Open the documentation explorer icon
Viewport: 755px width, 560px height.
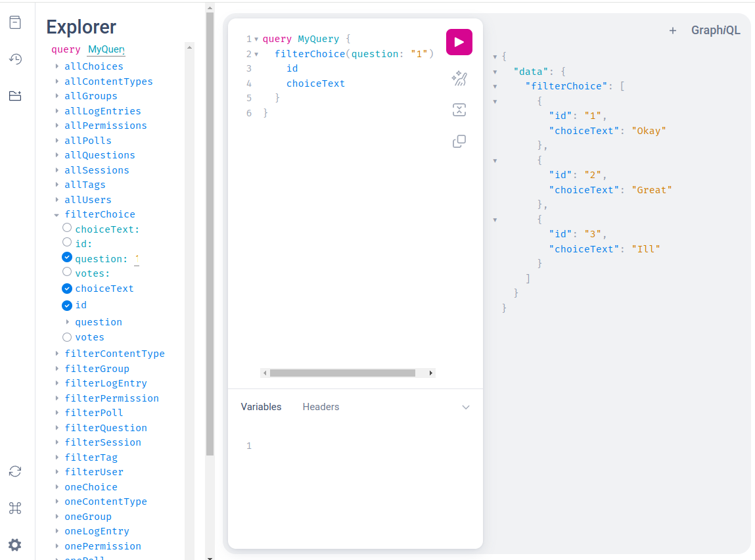[15, 22]
